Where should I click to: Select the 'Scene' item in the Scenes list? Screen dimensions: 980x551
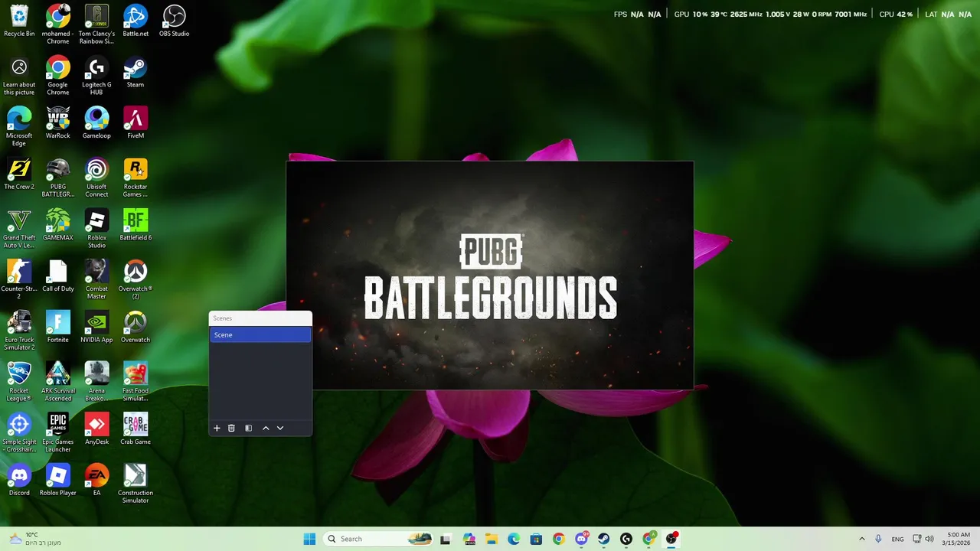pos(260,335)
